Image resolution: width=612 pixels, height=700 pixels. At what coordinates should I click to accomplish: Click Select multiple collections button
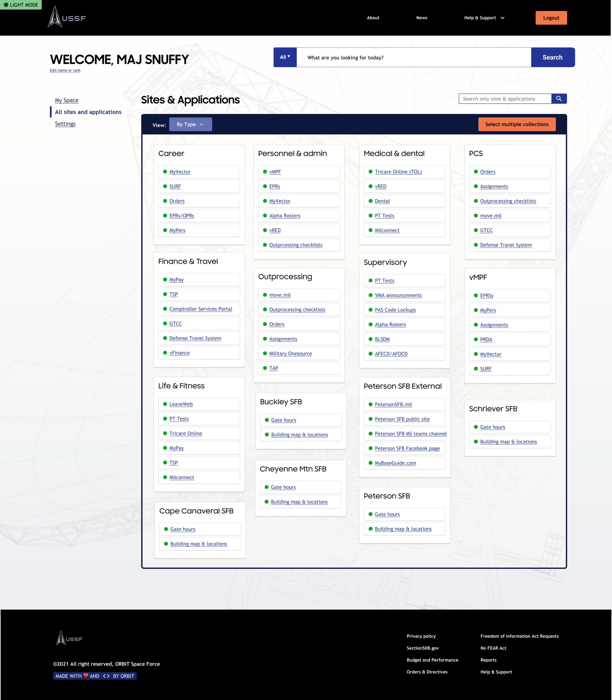coord(517,124)
